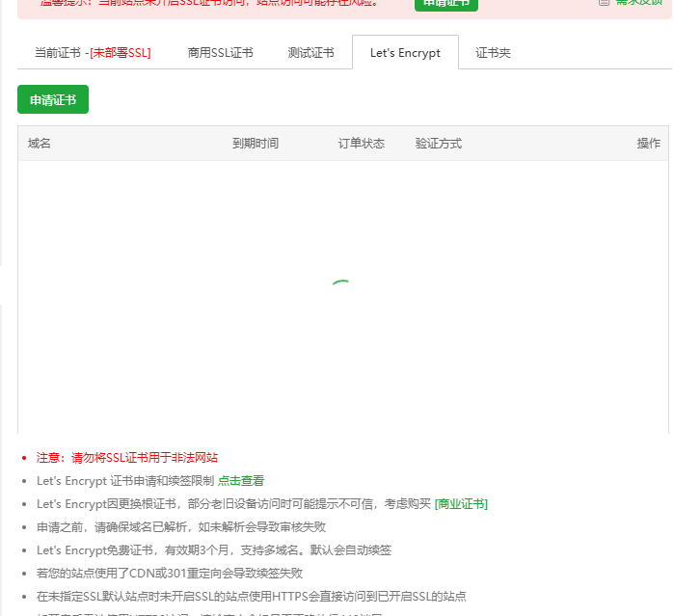This screenshot has width=674, height=616.
Task: Switch to the 商用SSL证书 tab
Action: click(220, 53)
